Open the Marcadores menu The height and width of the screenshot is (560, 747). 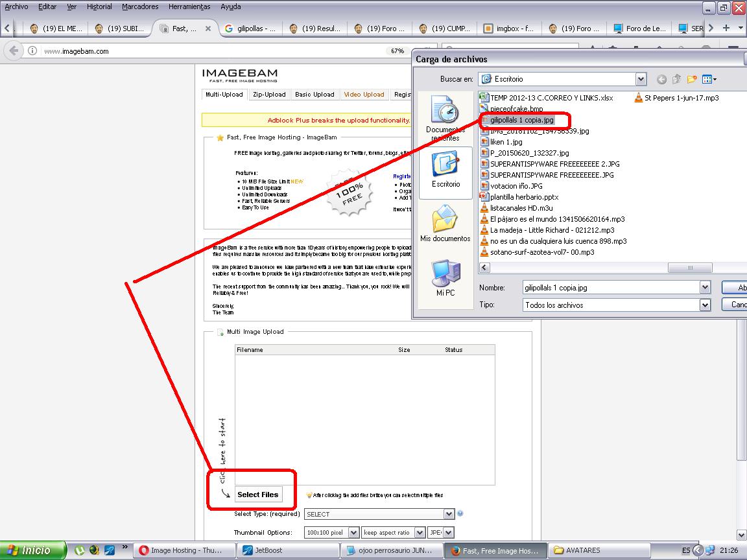[x=140, y=6]
